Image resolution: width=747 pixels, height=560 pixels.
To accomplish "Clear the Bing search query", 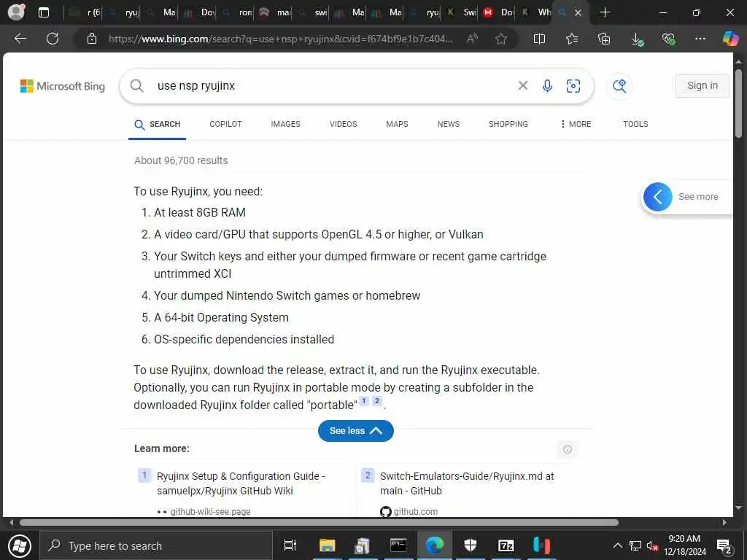I will (522, 86).
